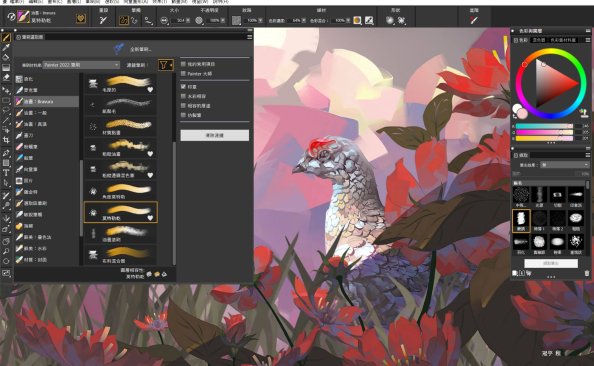Screen dimensions: 594x366
Task: Click the opacity circle icon
Action: [x=199, y=20]
